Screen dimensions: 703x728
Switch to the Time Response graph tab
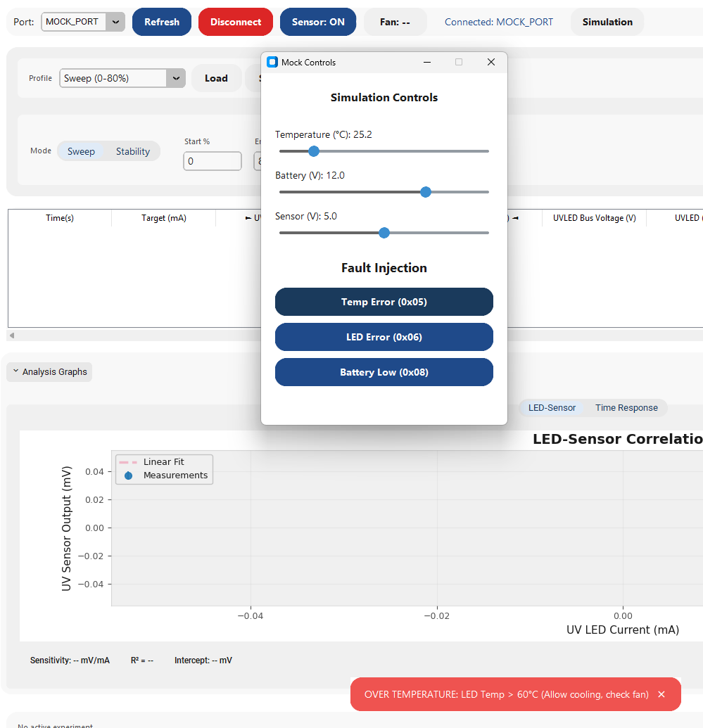[x=626, y=408]
